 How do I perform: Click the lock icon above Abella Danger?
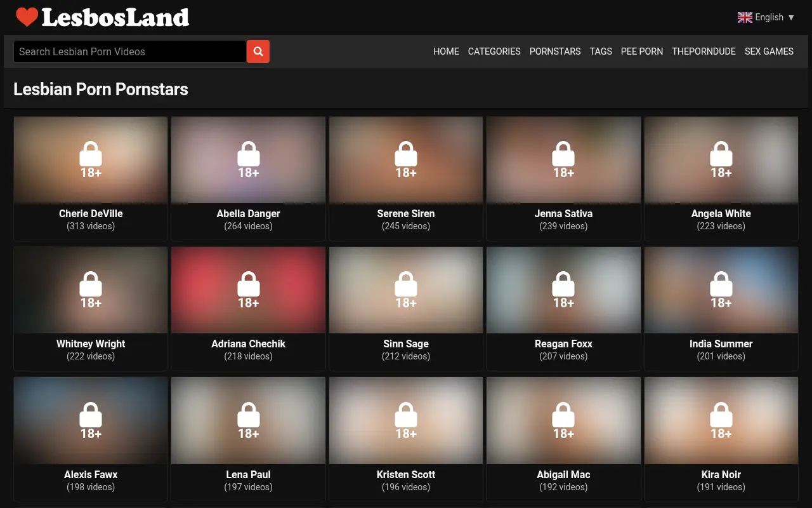249,154
